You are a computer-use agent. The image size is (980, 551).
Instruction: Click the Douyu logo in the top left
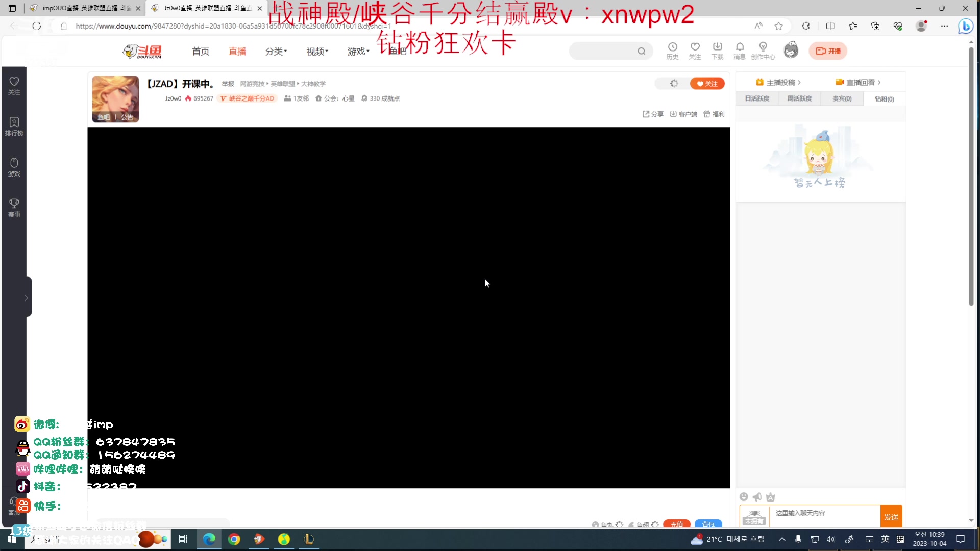tap(142, 51)
